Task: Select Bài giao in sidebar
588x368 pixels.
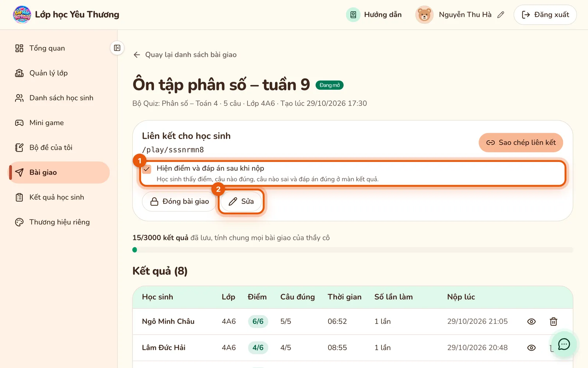Action: click(x=59, y=172)
